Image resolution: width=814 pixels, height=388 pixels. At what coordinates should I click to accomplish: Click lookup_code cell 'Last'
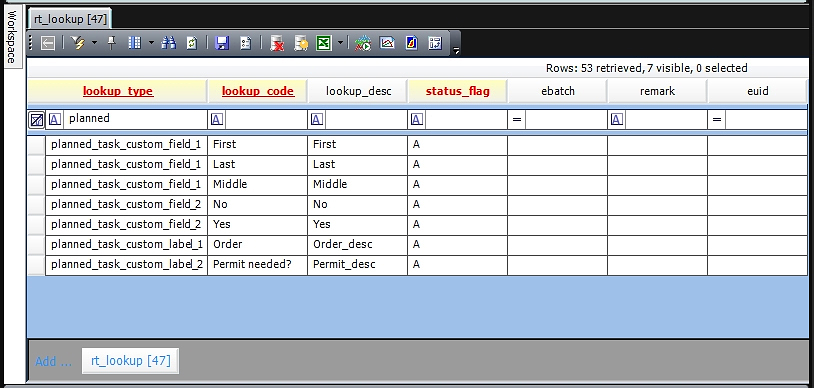(257, 165)
